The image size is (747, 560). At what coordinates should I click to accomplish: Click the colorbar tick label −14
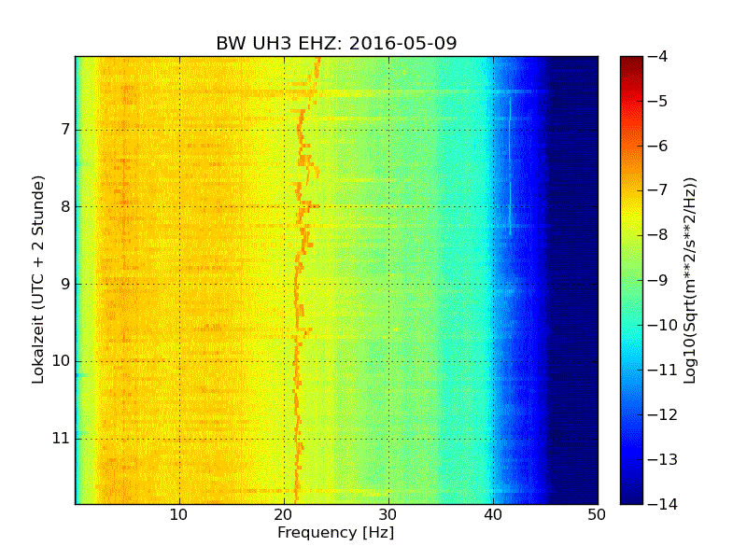(662, 504)
